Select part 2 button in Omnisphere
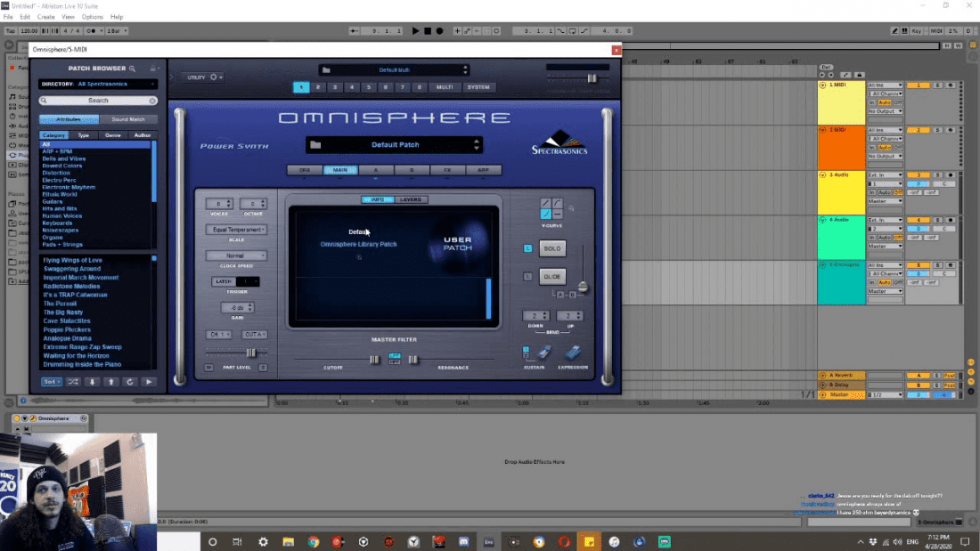This screenshot has height=551, width=980. coord(318,87)
